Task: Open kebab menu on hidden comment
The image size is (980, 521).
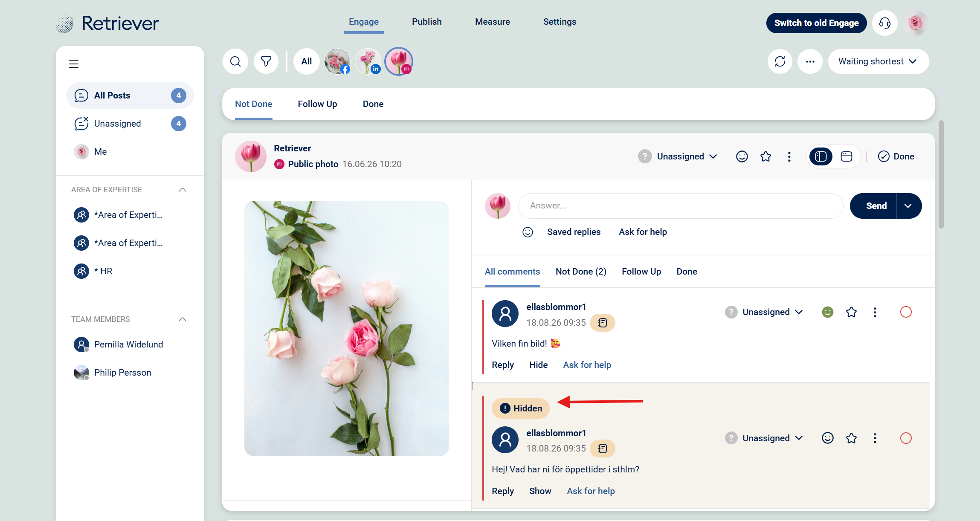Action: [x=875, y=438]
